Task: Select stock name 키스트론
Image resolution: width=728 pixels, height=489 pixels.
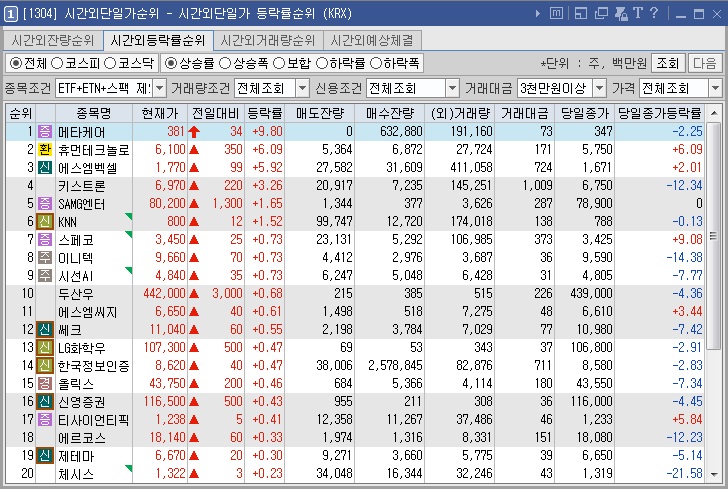Action: click(x=82, y=186)
